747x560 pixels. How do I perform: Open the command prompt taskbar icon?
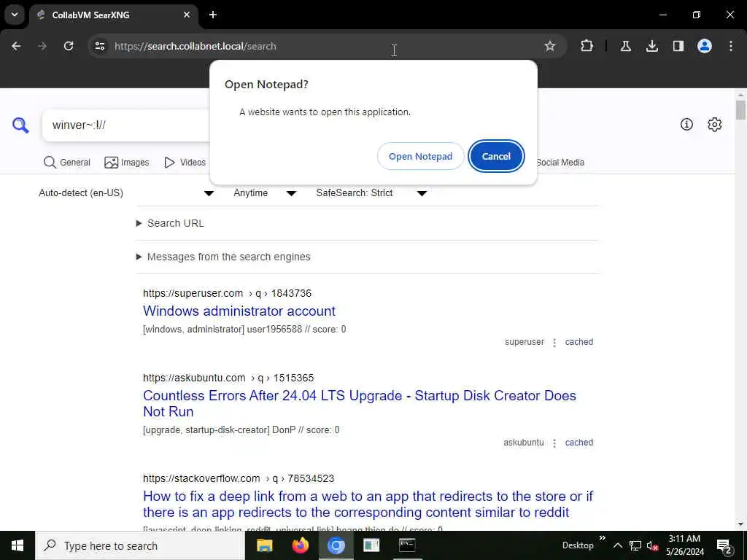click(x=407, y=545)
